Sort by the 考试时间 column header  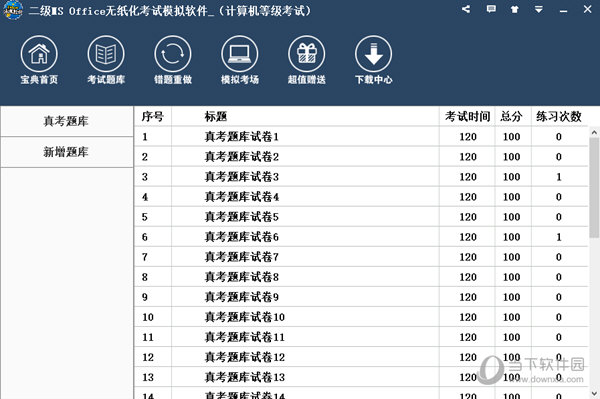tap(467, 116)
